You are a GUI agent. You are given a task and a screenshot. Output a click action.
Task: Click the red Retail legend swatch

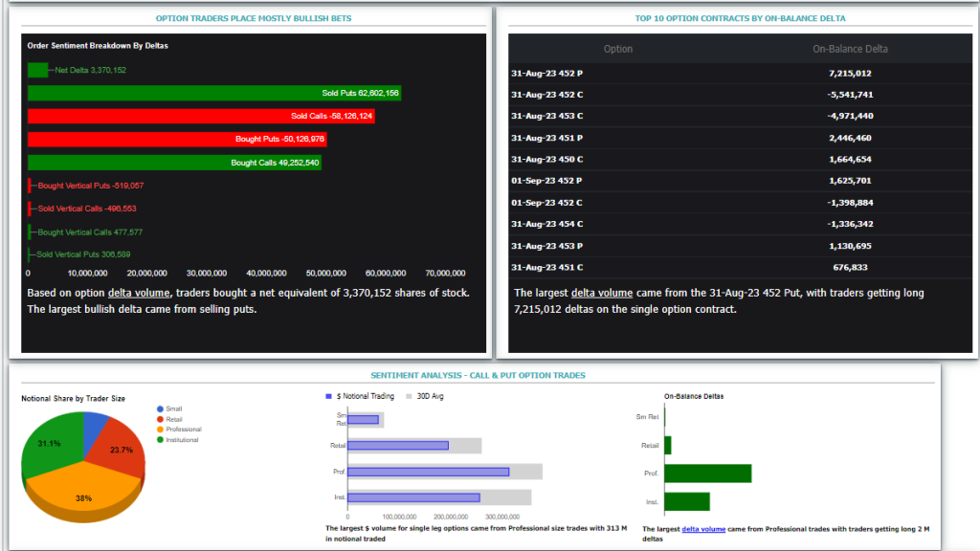coord(160,419)
